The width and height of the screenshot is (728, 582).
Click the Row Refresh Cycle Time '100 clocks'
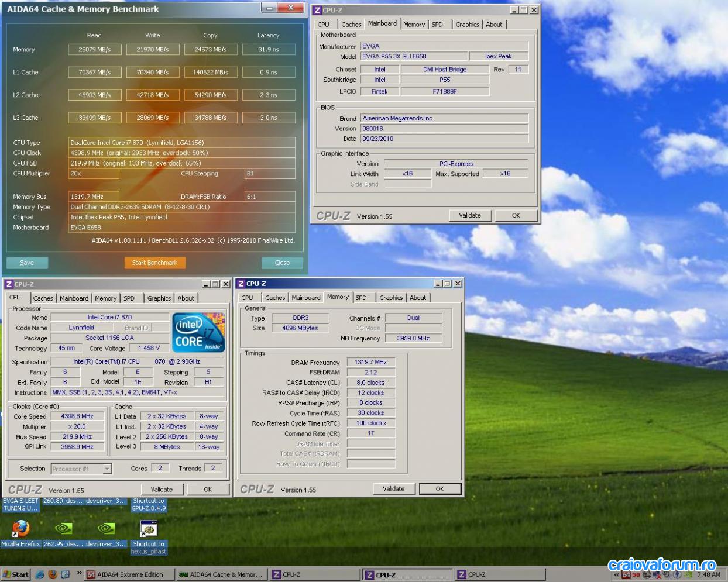click(371, 423)
